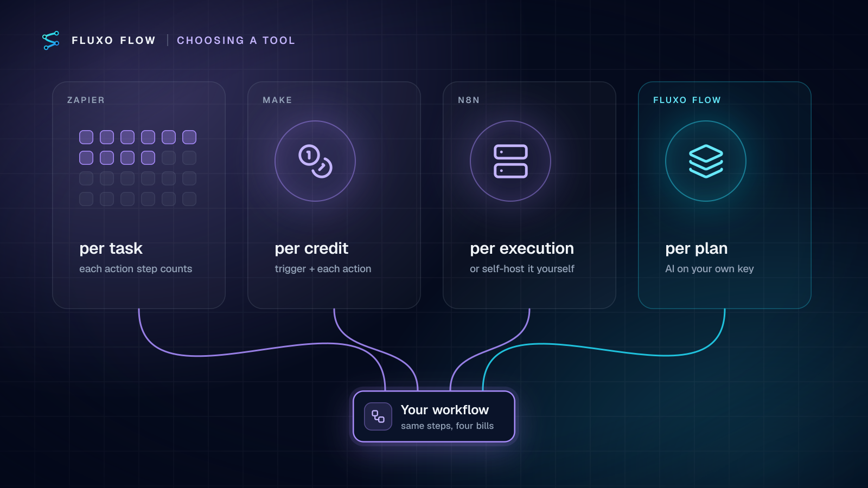Viewport: 868px width, 488px height.
Task: Select the "trigger + each action" text
Action: pos(323,269)
